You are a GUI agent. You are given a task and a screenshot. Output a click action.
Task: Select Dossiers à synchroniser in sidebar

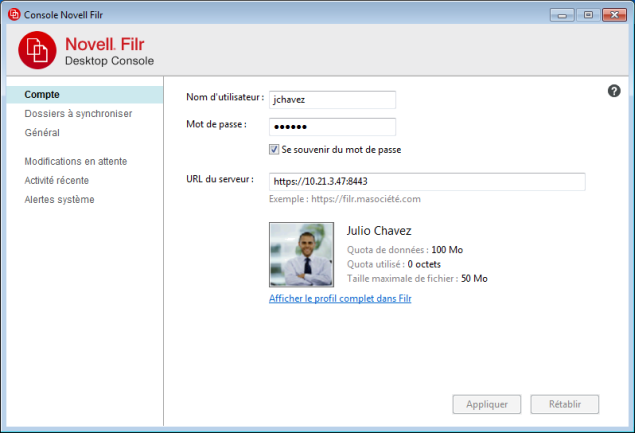pos(78,114)
